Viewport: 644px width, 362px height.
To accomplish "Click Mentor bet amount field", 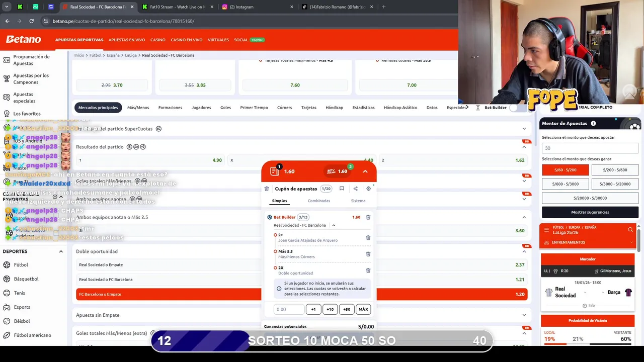I will click(x=590, y=148).
